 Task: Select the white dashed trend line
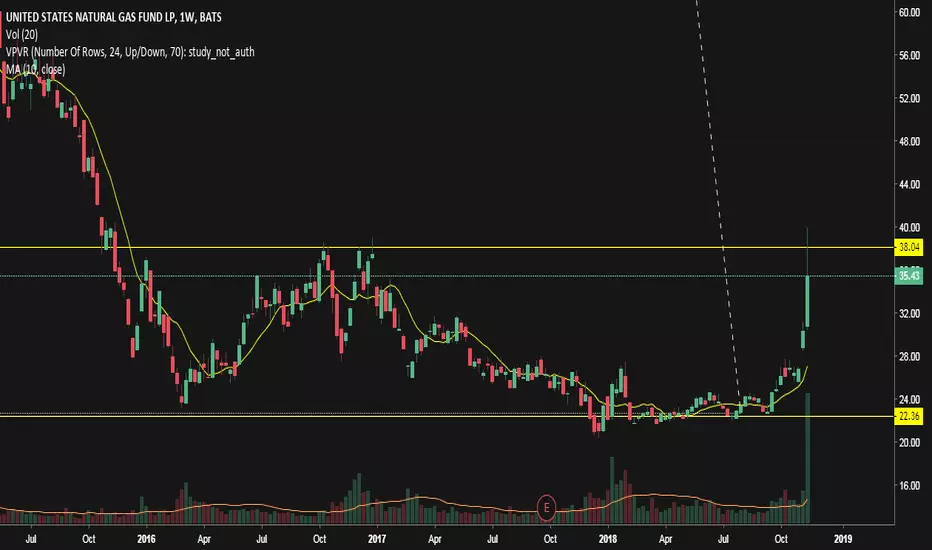[718, 202]
